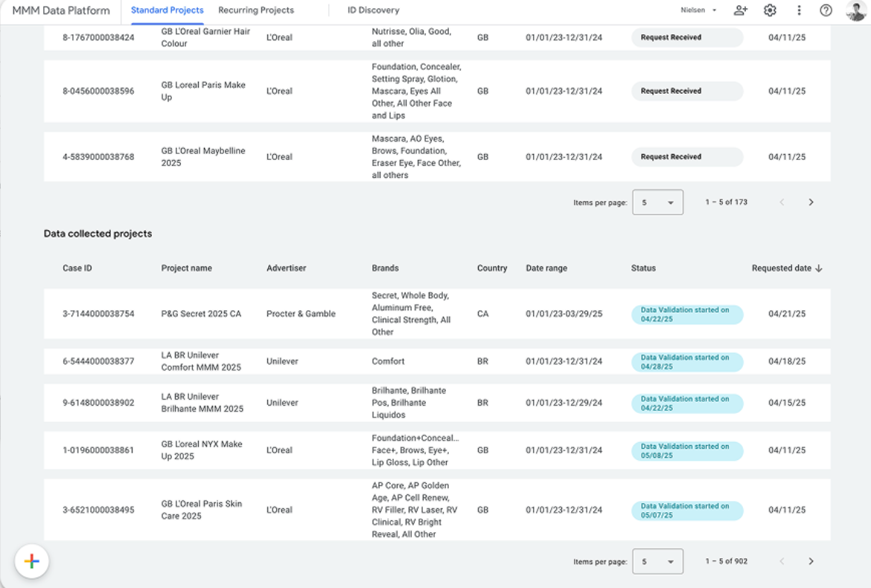
Task: Sort by Advertiser column header
Action: [x=286, y=268]
